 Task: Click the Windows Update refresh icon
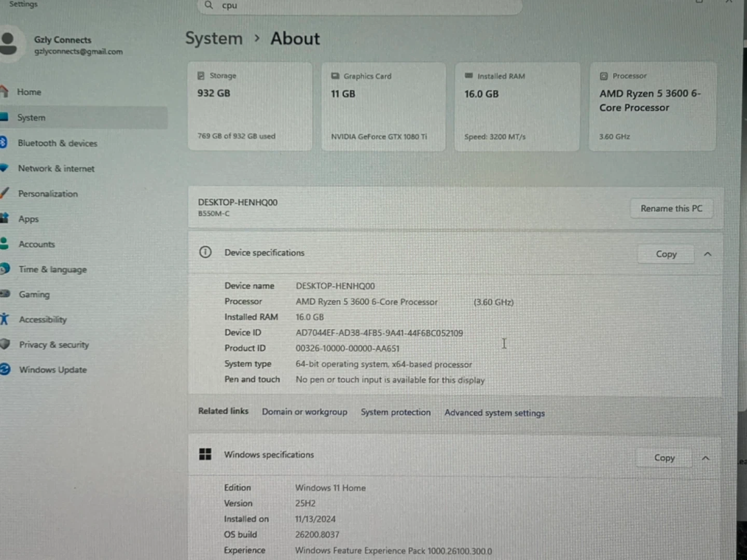(5, 369)
